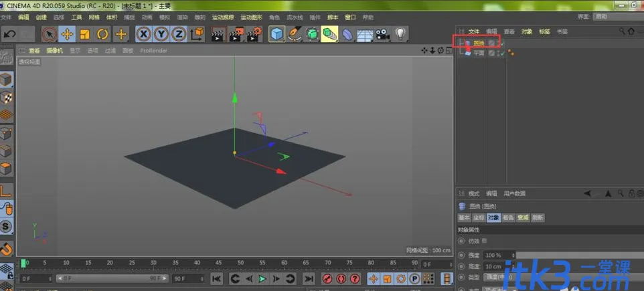Activate the Rotate tool
The image size is (644, 291).
102,35
